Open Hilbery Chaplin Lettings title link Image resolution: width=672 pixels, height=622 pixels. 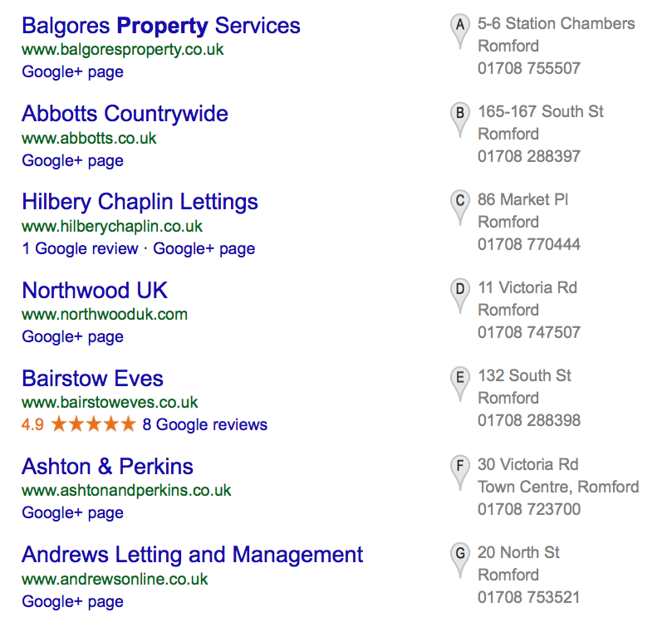coord(140,202)
